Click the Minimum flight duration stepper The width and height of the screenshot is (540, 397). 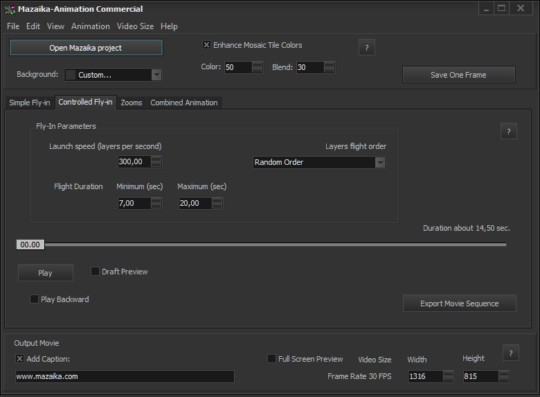pyautogui.click(x=156, y=203)
